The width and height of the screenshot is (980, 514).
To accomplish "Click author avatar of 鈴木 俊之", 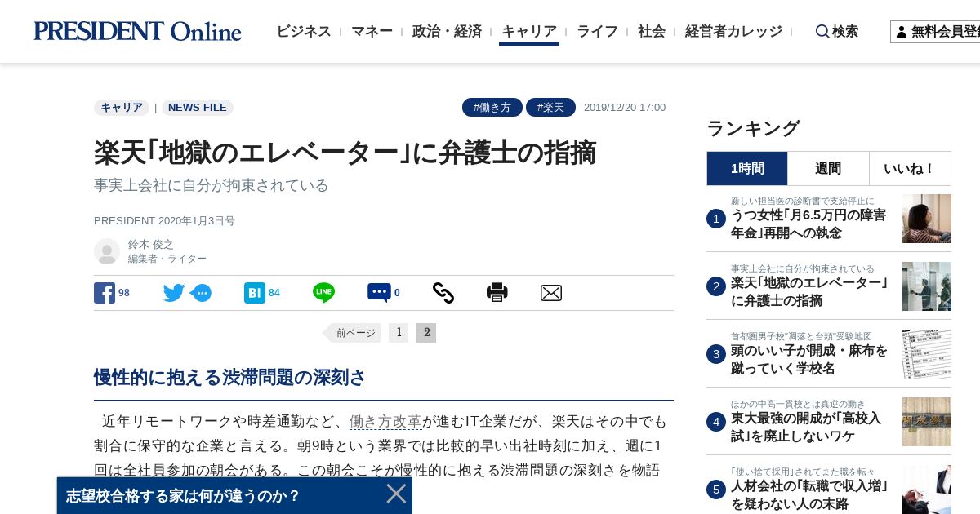I will [x=107, y=251].
